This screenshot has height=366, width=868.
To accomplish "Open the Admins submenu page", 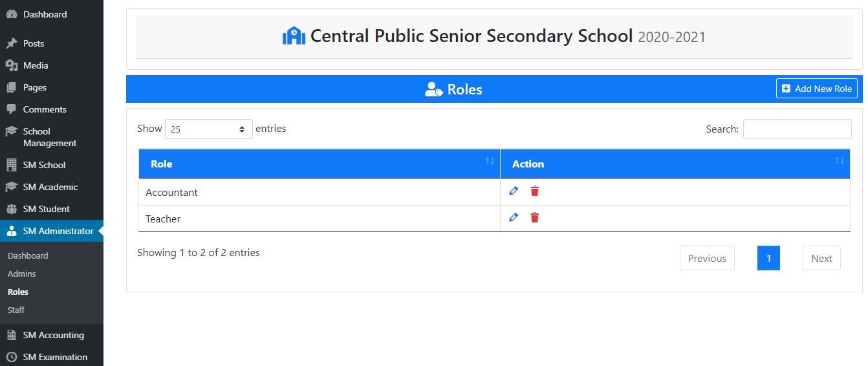I will [22, 274].
